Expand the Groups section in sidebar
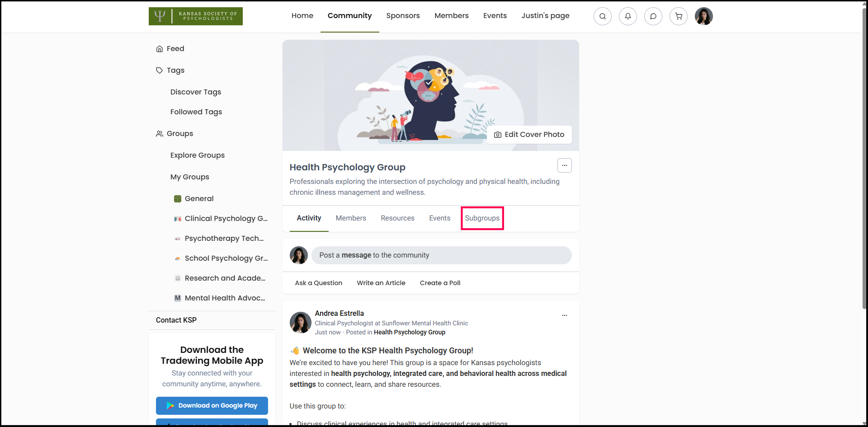The image size is (868, 427). point(179,134)
